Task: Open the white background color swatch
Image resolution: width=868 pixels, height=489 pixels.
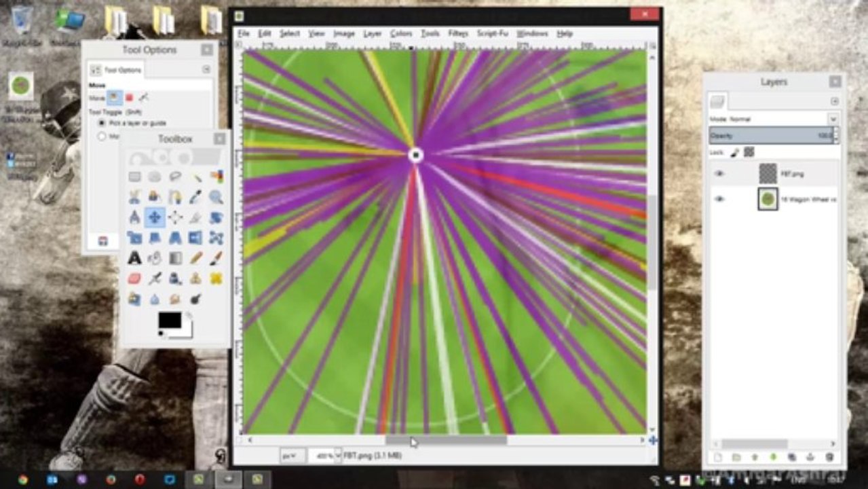Action: coord(187,332)
